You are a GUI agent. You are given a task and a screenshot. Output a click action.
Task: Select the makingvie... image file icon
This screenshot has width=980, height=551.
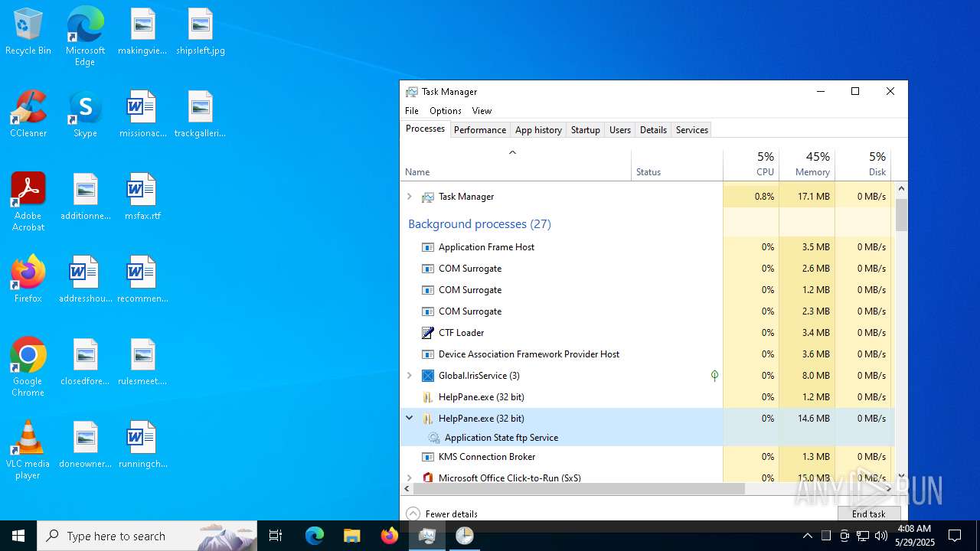(142, 32)
